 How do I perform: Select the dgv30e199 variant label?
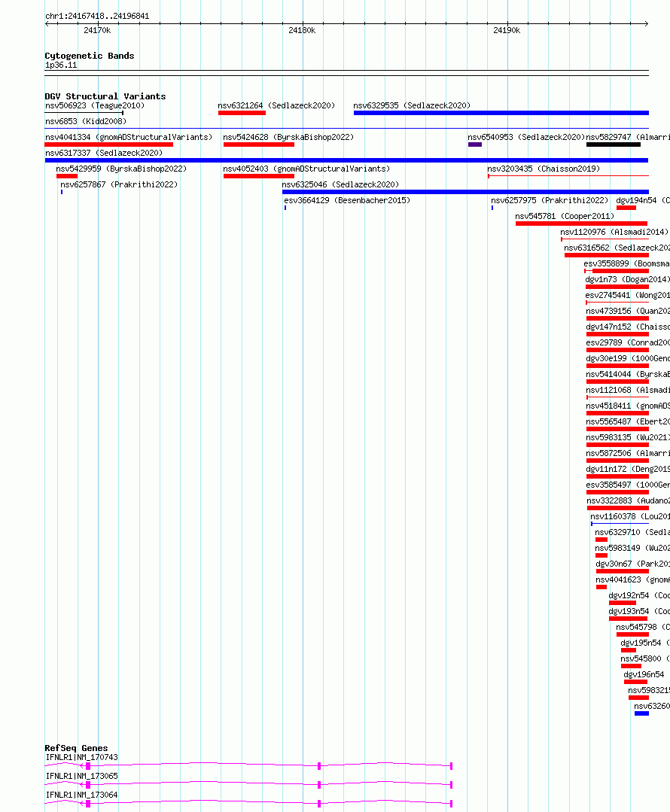[628, 358]
